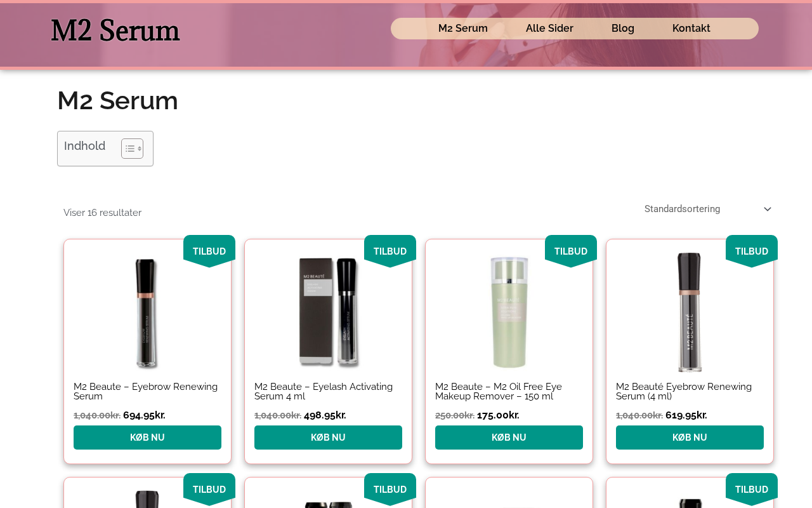Viewport: 812px width, 508px height.
Task: Open the Alle Sider menu item
Action: coord(549,29)
